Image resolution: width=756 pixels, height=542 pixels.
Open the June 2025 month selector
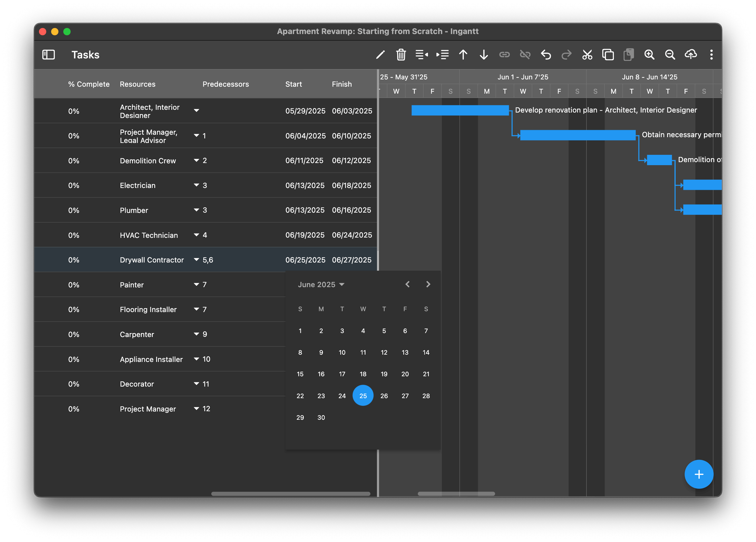pyautogui.click(x=321, y=284)
